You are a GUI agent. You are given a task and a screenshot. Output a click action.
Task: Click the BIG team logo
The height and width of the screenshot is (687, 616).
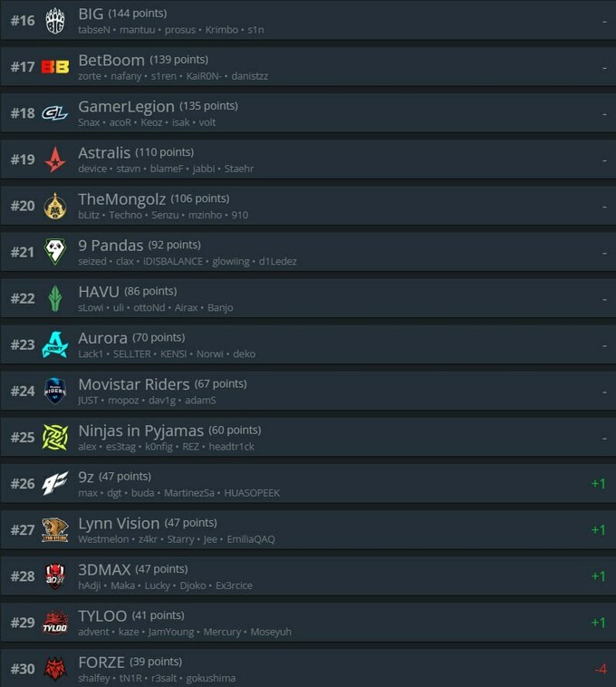point(55,21)
